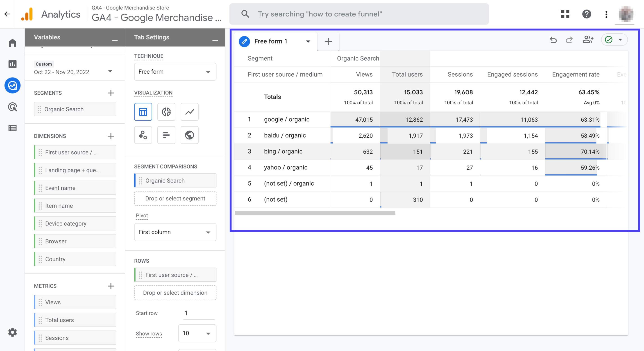
Task: Share exploration with add-people icon
Action: [588, 39]
